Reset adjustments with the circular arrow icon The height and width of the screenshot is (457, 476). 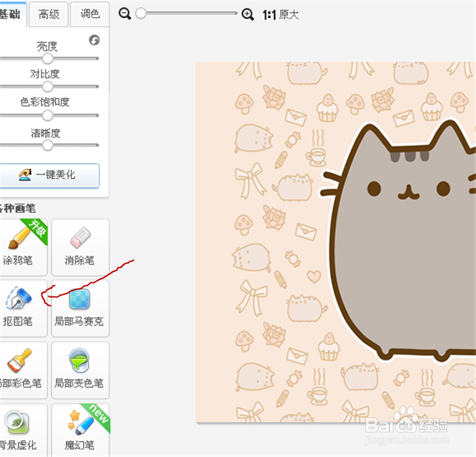[x=95, y=40]
